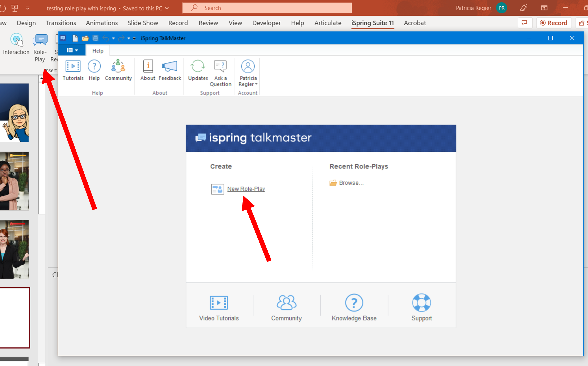Open the Record tab in PowerPoint
The width and height of the screenshot is (588, 366).
[x=178, y=23]
